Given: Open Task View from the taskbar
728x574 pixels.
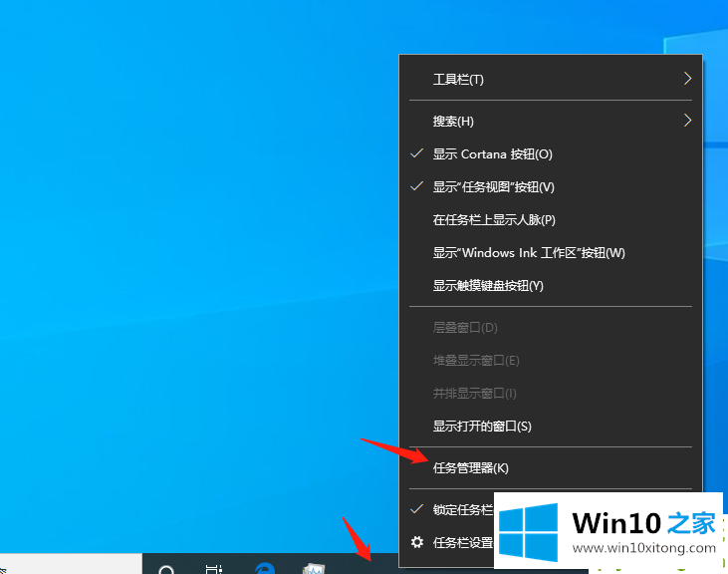Looking at the screenshot, I should [x=214, y=567].
